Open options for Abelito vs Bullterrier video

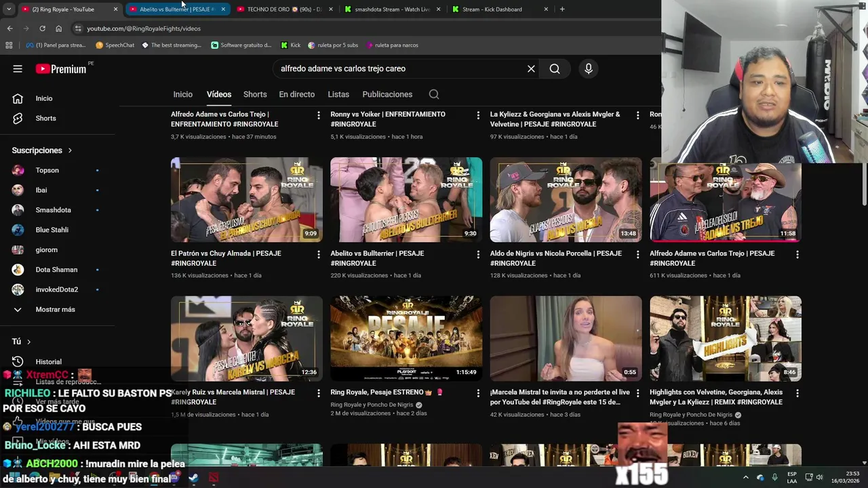(x=478, y=254)
